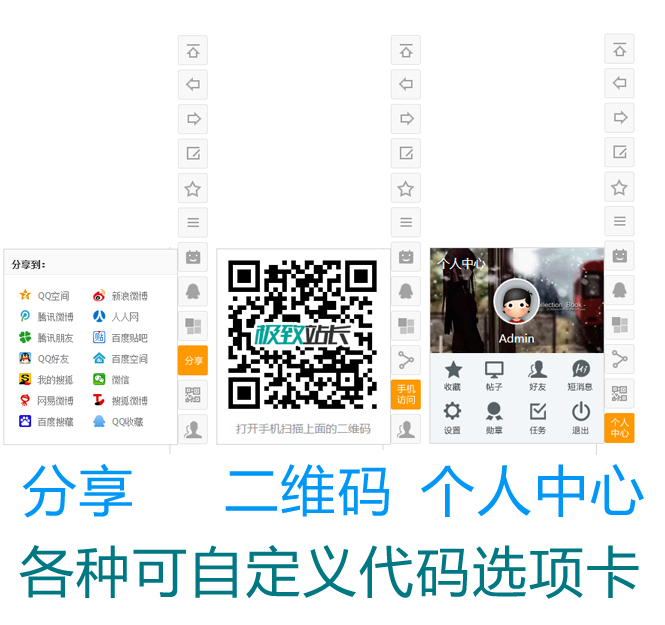Share to 我的搜狐

[46, 379]
